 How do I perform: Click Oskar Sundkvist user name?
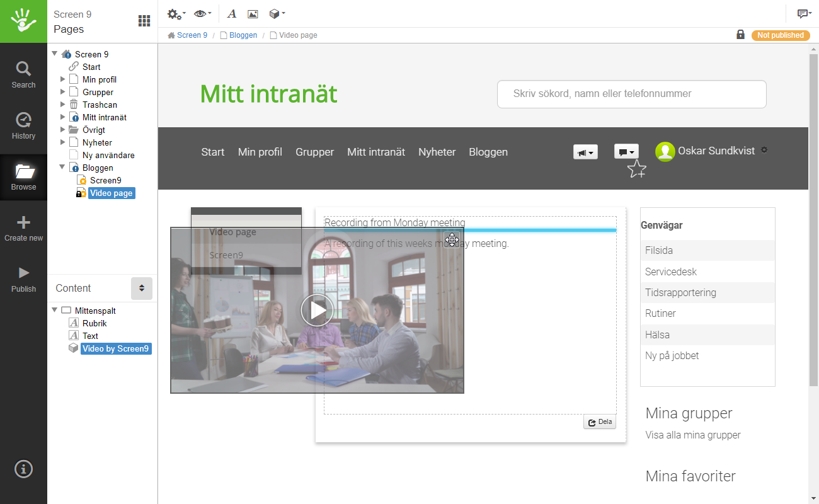(x=716, y=151)
